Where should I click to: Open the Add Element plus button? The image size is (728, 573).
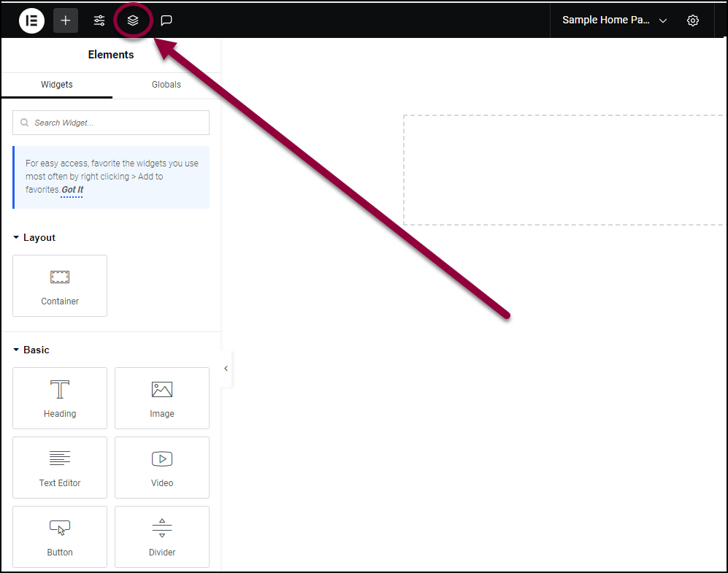(x=66, y=20)
